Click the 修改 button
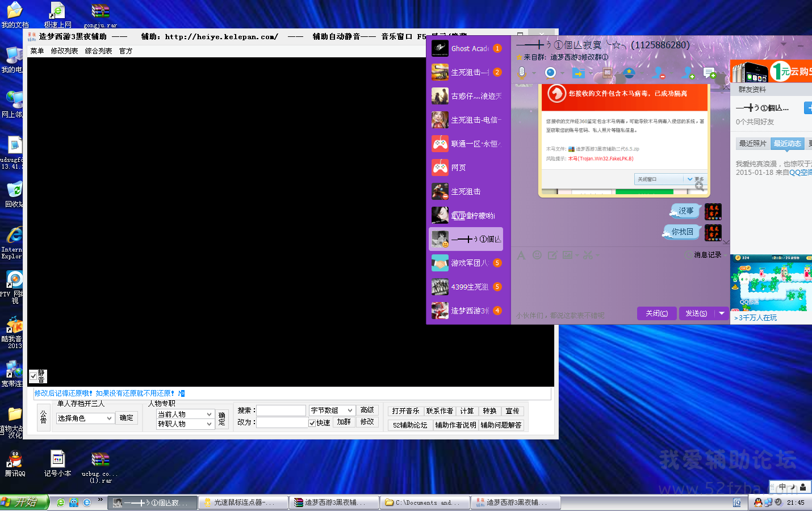The height and width of the screenshot is (511, 812). click(x=367, y=422)
